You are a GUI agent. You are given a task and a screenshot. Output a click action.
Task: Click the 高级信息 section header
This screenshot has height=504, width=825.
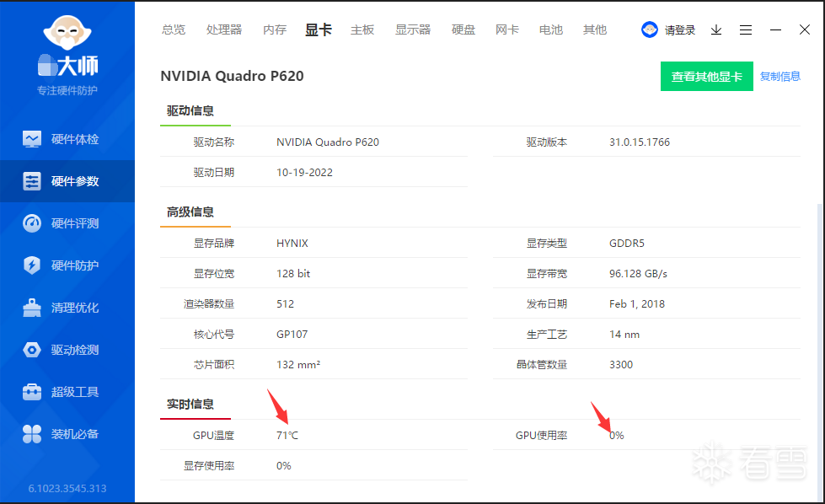190,212
